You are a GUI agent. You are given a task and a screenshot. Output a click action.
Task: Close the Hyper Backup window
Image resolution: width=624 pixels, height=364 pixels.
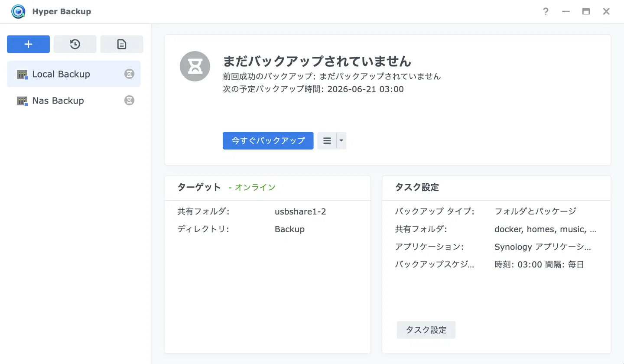(606, 12)
